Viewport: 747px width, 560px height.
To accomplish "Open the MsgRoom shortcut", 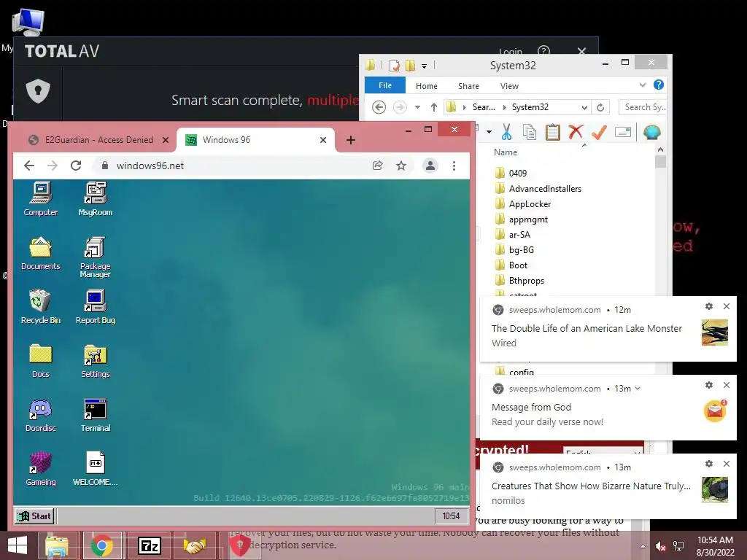I will [x=96, y=199].
